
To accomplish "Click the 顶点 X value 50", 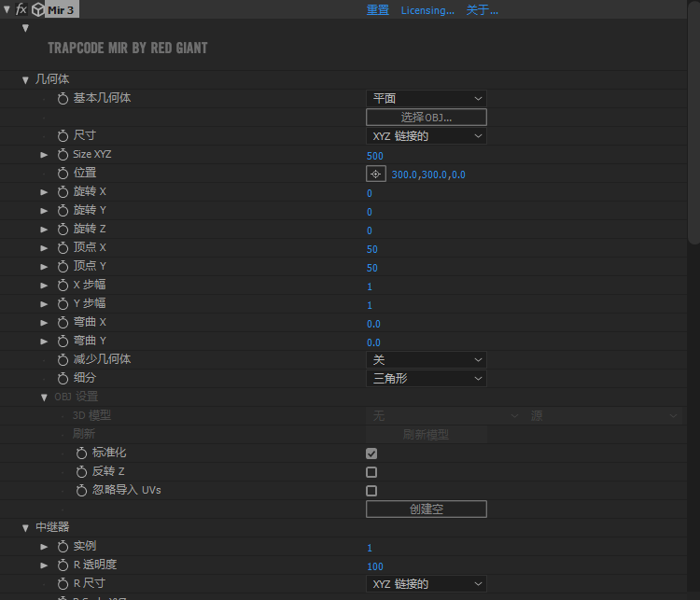I will (x=371, y=249).
